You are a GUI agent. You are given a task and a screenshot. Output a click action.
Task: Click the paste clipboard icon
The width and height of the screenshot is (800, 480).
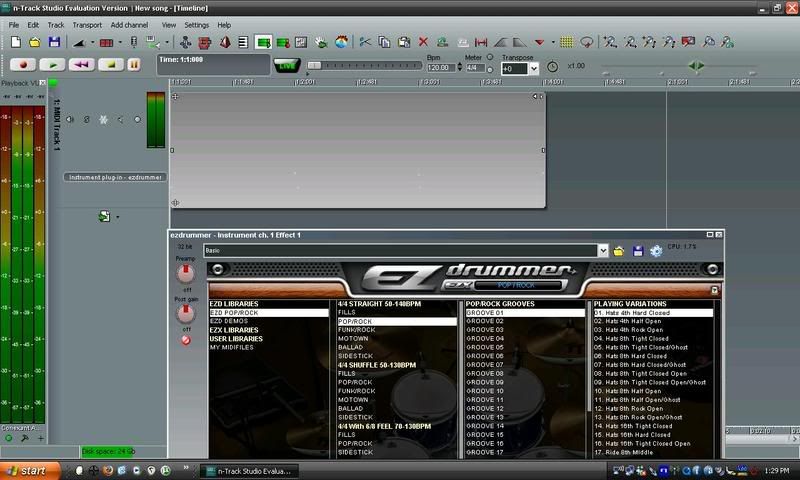coord(404,42)
